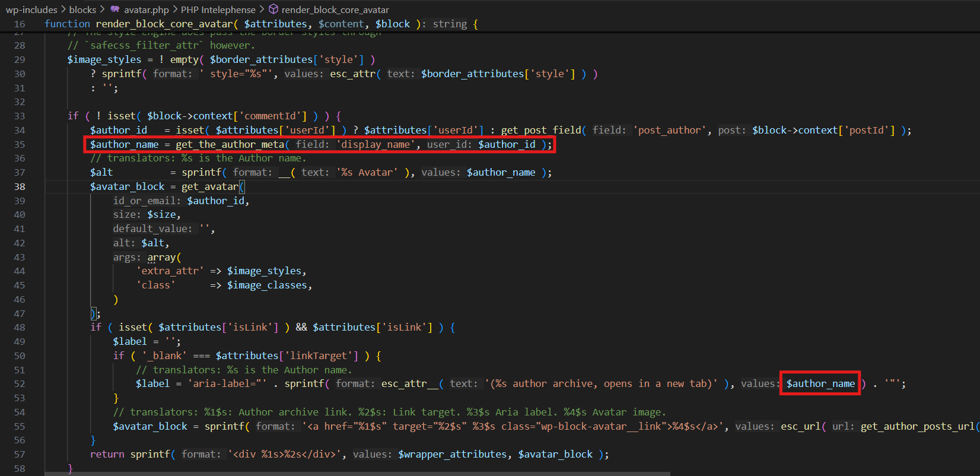The height and width of the screenshot is (476, 980).
Task: Click $label variable on line 49
Action: point(130,342)
